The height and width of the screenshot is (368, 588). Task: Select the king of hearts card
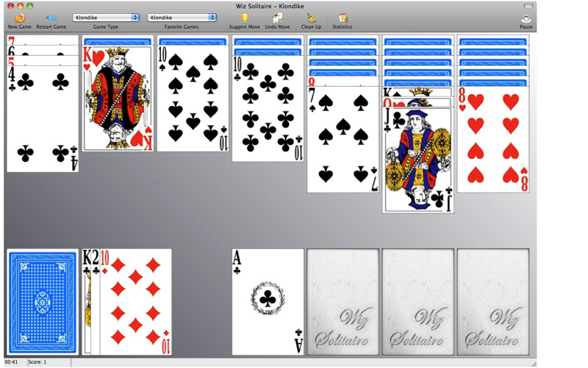[118, 99]
